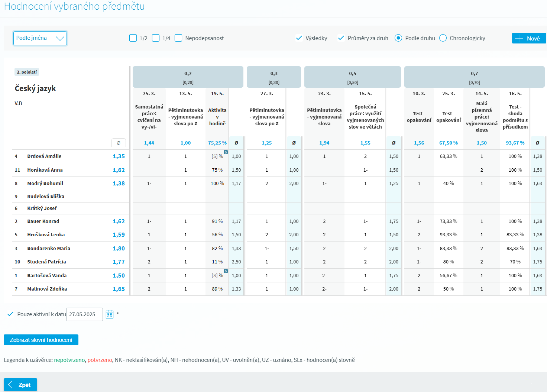The image size is (547, 392).
Task: Open Aktivita v hodině column header
Action: pos(217,117)
